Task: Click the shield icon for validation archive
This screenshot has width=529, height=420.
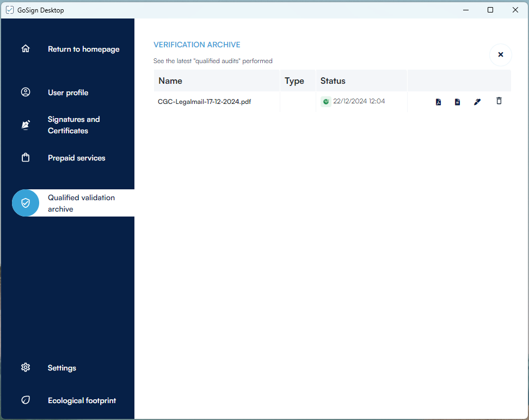Action: tap(26, 203)
